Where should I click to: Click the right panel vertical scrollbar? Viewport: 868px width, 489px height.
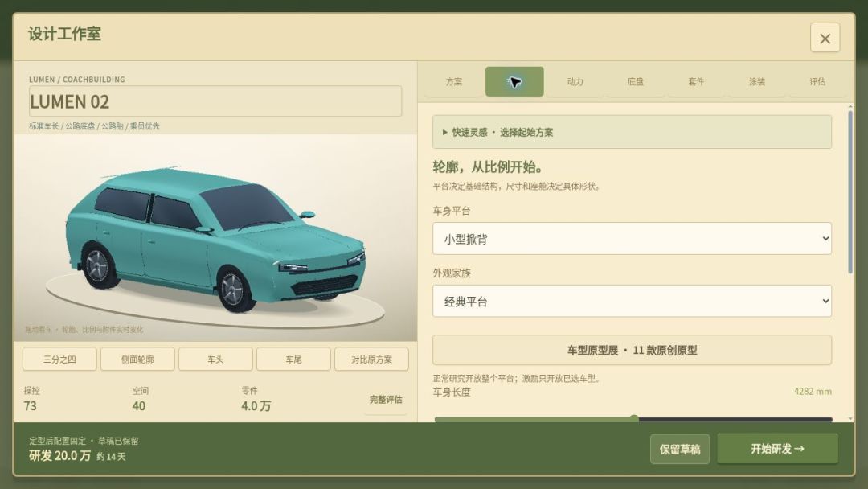click(850, 191)
